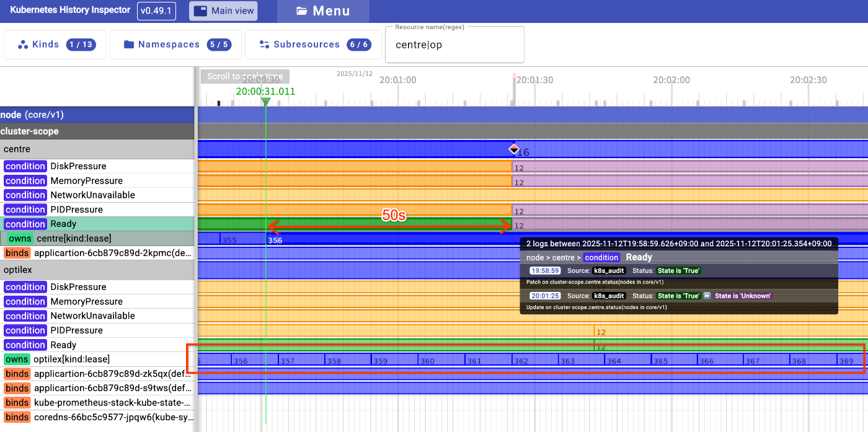The width and height of the screenshot is (868, 432).
Task: Click the 19:58:59 log entry in tooltip
Action: 679,276
